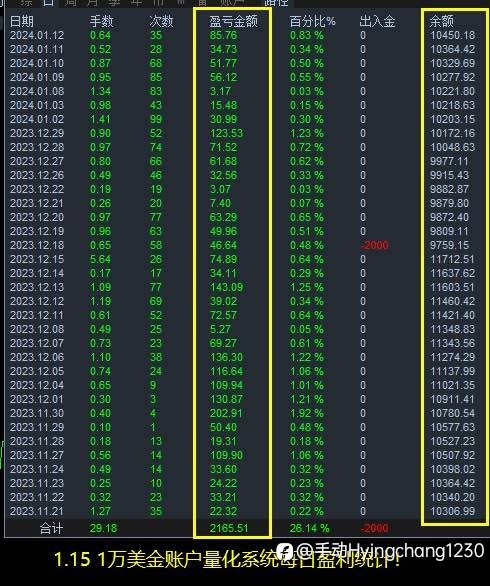This screenshot has height=586, width=490.
Task: Select the 余额 column header
Action: tap(441, 21)
